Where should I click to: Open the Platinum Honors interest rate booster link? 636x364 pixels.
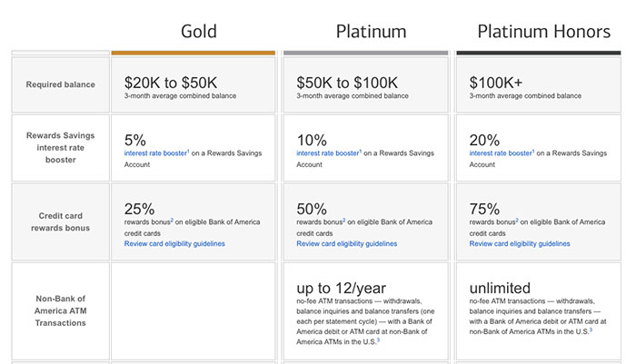pyautogui.click(x=500, y=153)
